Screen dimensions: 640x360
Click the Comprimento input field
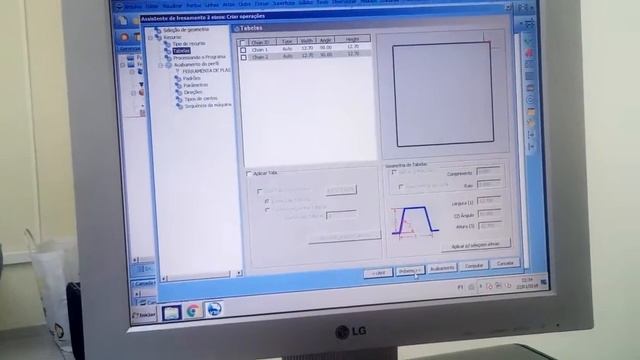pyautogui.click(x=489, y=172)
